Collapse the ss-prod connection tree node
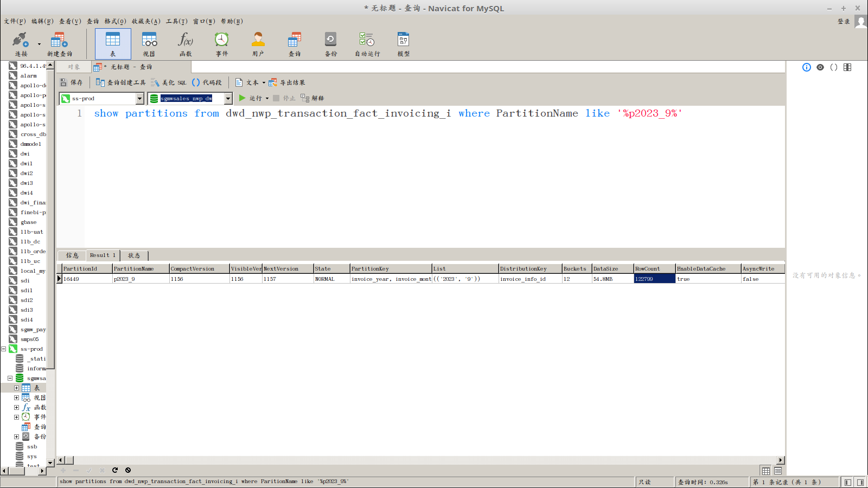 [4, 349]
